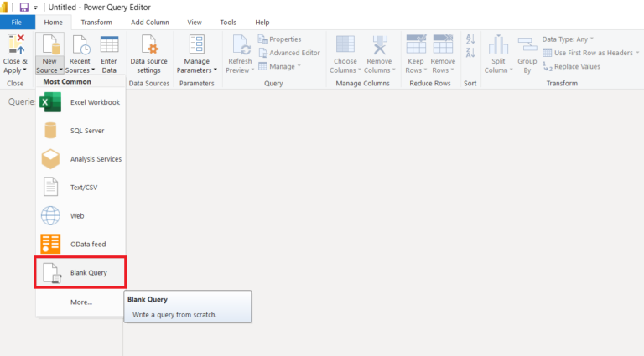Click the Enter Data table icon
Screen dimensions: 644x356
tap(109, 44)
